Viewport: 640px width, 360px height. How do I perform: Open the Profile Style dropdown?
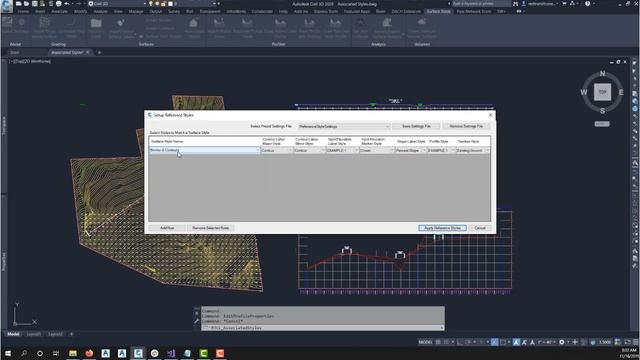tap(441, 151)
